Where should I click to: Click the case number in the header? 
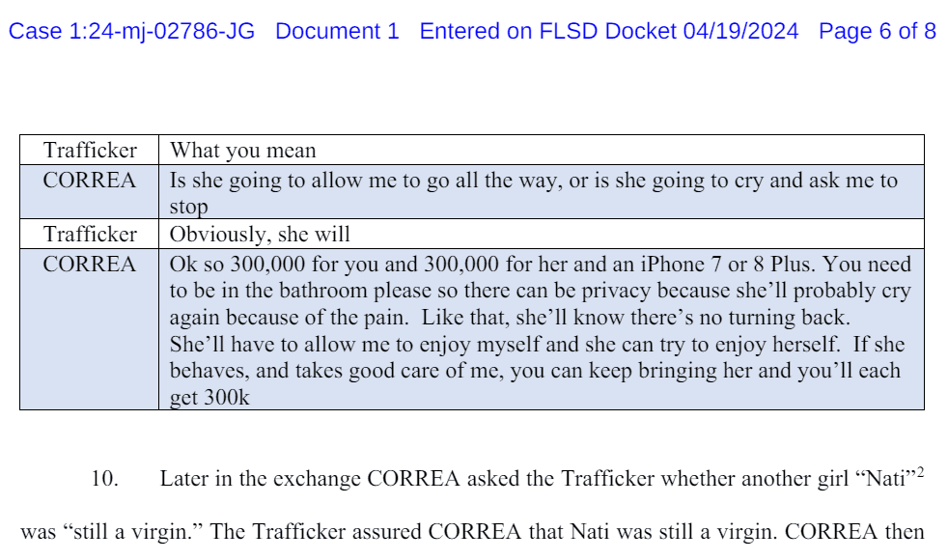tap(132, 31)
